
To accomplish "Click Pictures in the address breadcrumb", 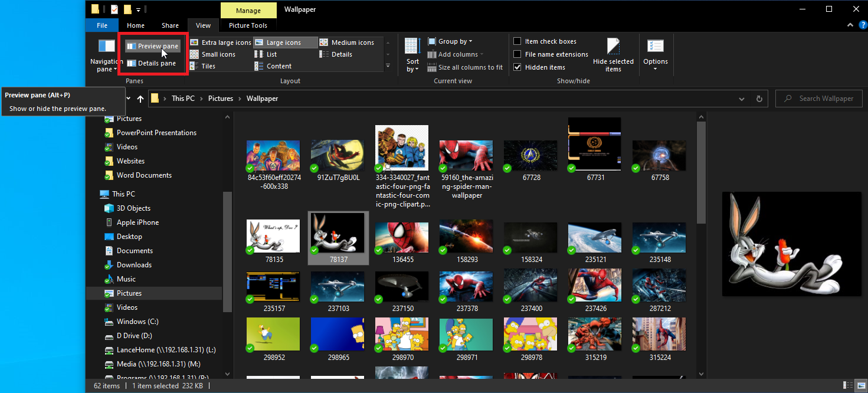I will [x=221, y=99].
